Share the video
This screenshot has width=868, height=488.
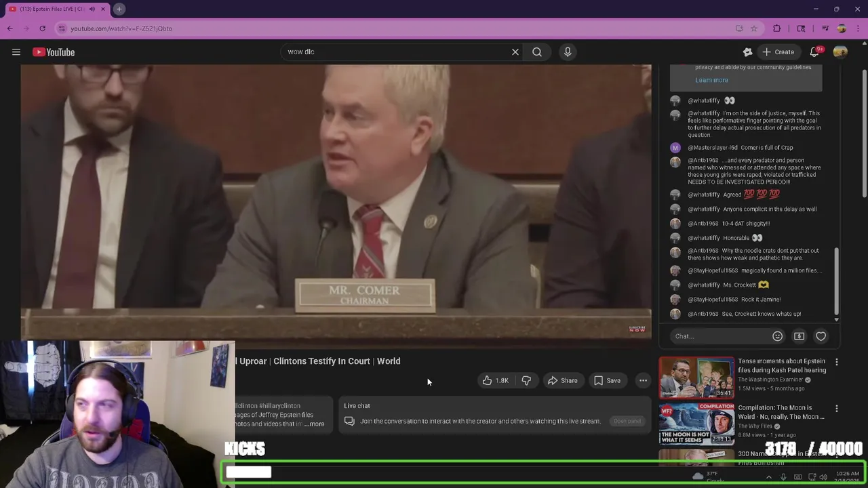tap(562, 380)
